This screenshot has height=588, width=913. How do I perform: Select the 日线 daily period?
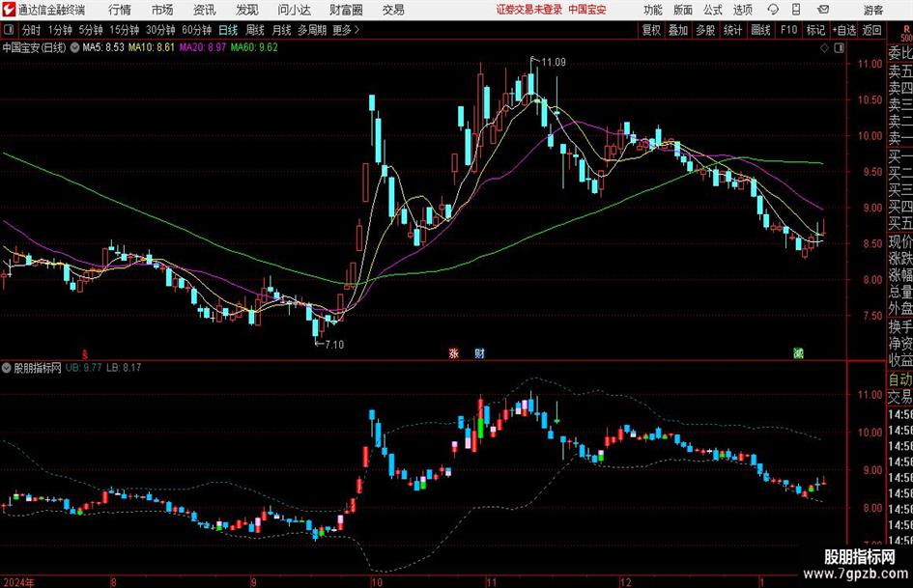[x=228, y=30]
